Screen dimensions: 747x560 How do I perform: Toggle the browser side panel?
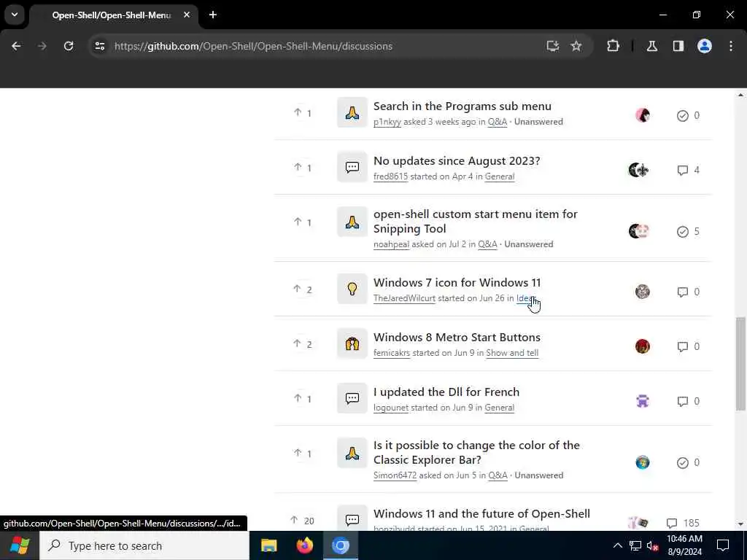(678, 46)
